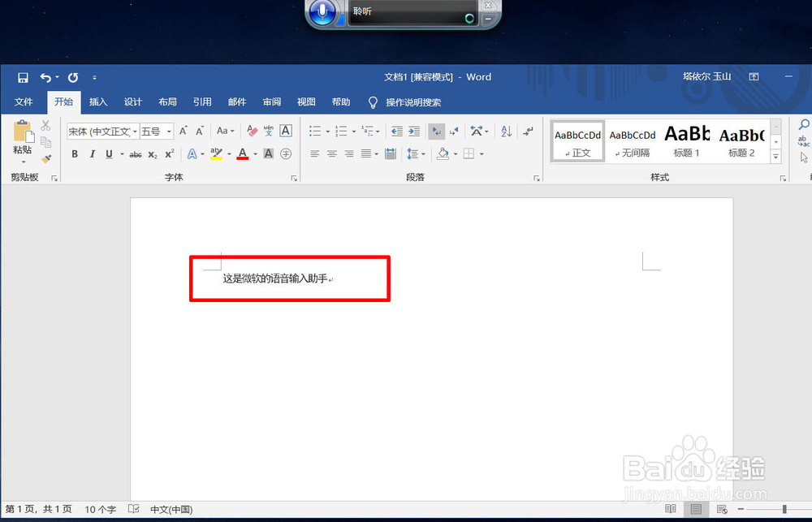
Task: Select the Format Painter brush
Action: pos(45,158)
